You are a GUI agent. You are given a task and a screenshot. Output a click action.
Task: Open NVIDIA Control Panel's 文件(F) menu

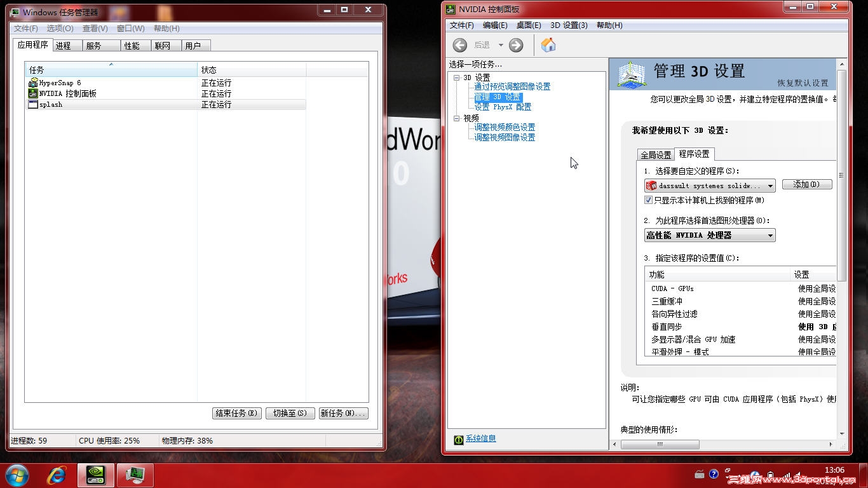coord(462,25)
